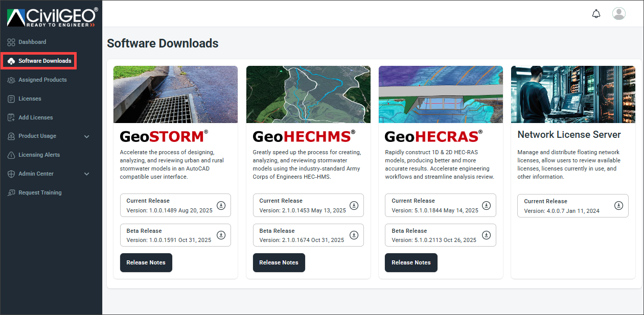This screenshot has height=315, width=644.
Task: Open the Licensing Alerts sidebar icon
Action: coord(10,155)
